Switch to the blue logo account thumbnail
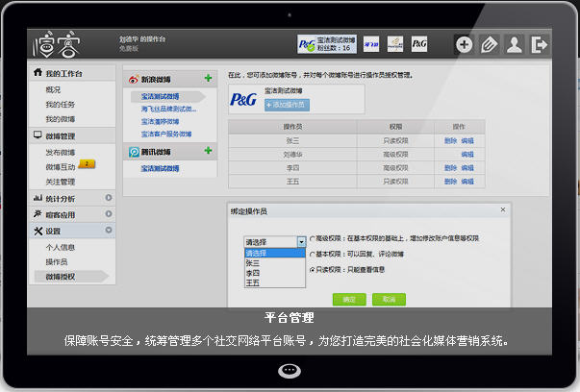Viewport: 580px width, 392px height. pos(371,44)
